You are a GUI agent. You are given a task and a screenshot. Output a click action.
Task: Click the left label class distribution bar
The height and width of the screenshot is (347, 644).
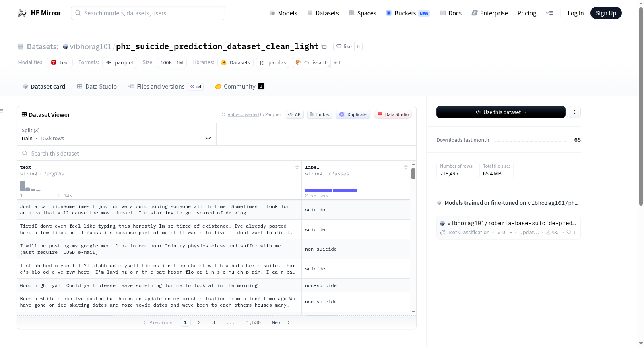tap(318, 191)
